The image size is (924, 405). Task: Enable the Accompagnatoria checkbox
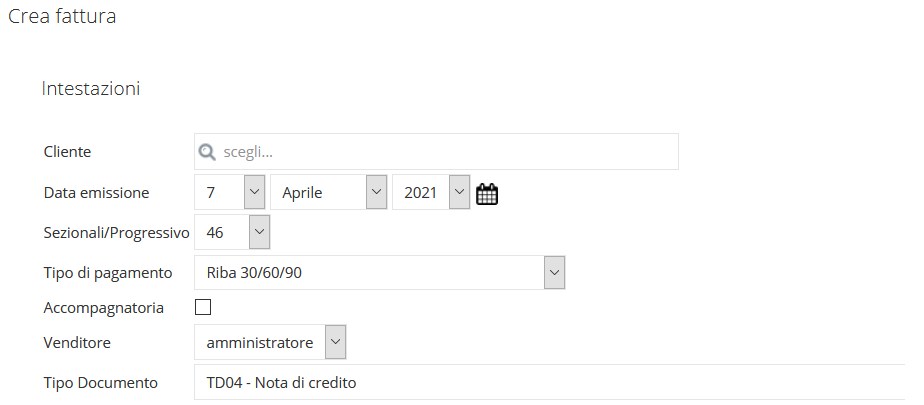(x=203, y=307)
